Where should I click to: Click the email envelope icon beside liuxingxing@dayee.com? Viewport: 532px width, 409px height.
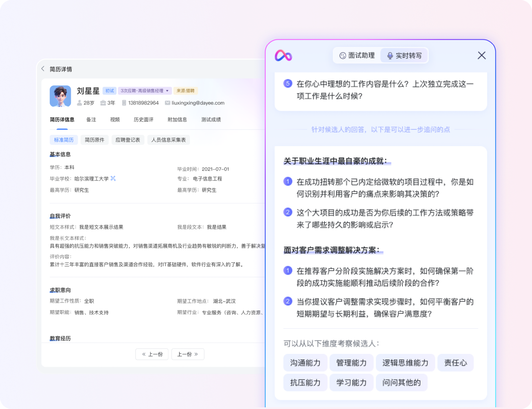point(167,103)
